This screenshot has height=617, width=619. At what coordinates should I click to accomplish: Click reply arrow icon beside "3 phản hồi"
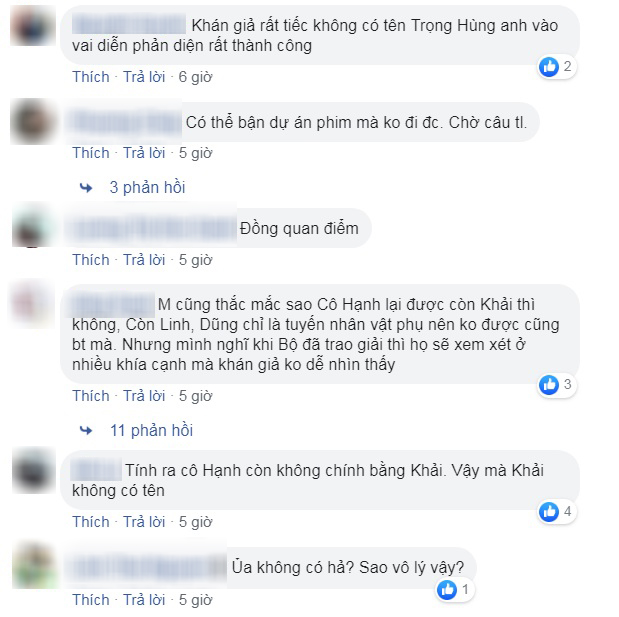point(86,188)
